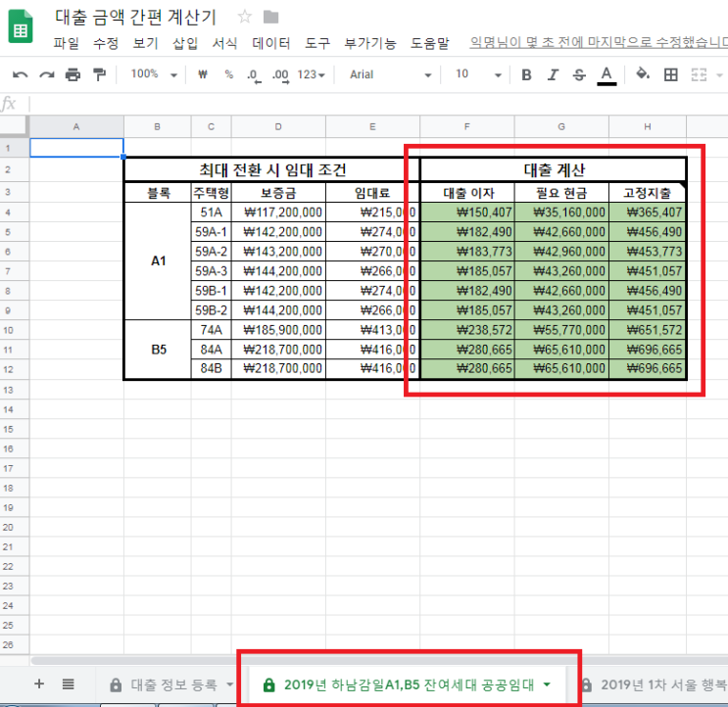Select column H header

pos(648,126)
